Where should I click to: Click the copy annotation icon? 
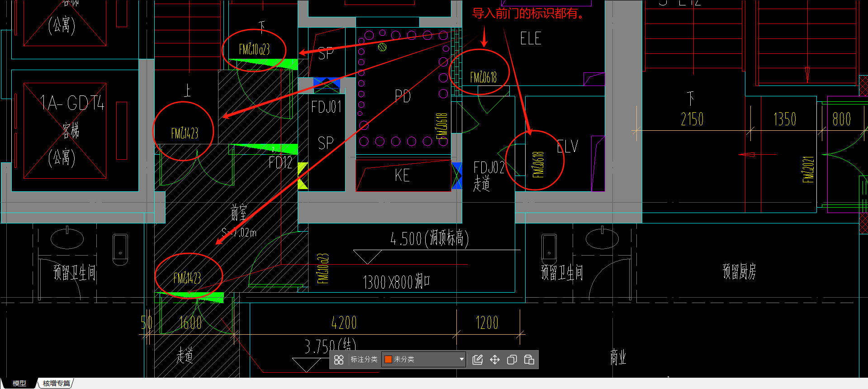click(x=512, y=360)
